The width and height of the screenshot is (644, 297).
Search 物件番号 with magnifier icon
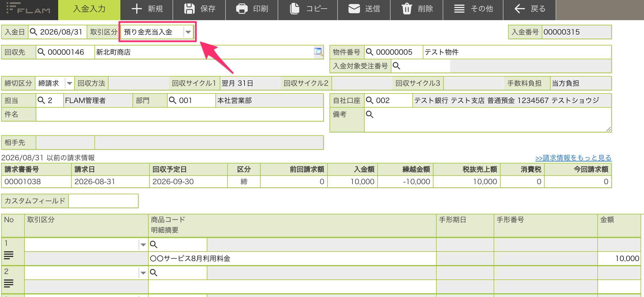pos(370,52)
